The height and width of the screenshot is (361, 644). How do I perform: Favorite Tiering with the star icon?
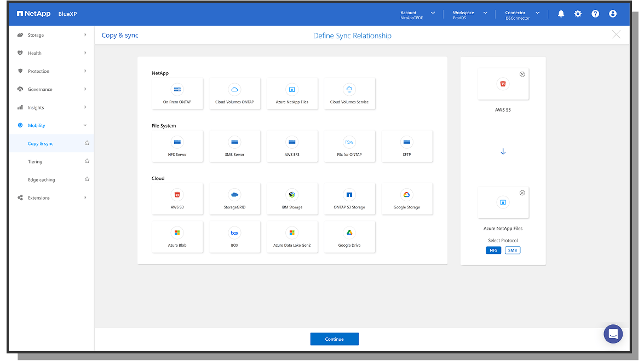87,161
